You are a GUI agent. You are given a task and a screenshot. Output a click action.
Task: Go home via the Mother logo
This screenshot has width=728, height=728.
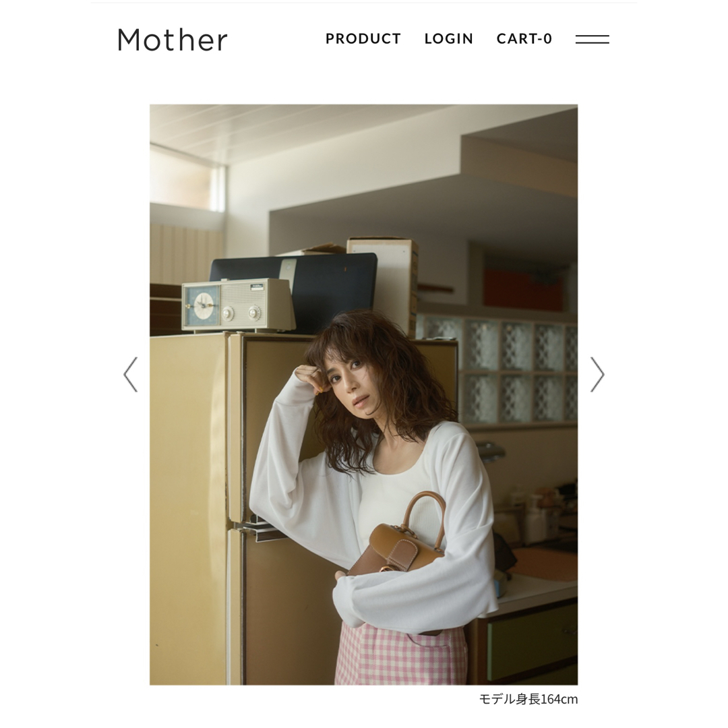coord(173,40)
